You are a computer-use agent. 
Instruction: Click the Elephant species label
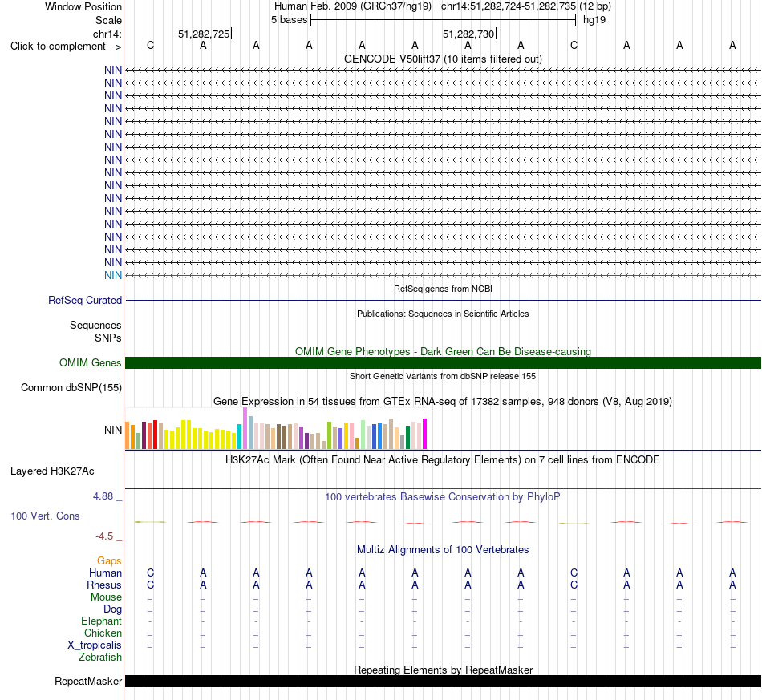pyautogui.click(x=102, y=621)
